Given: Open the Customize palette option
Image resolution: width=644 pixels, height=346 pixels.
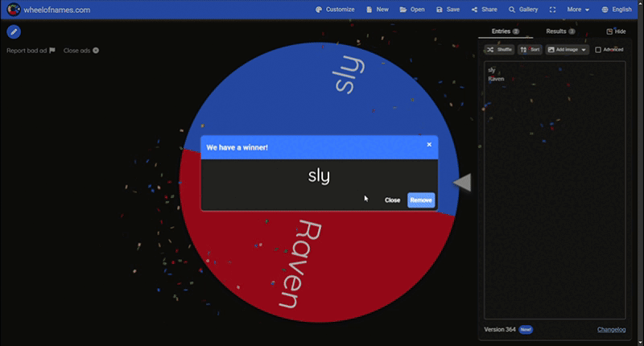Looking at the screenshot, I should coord(335,10).
